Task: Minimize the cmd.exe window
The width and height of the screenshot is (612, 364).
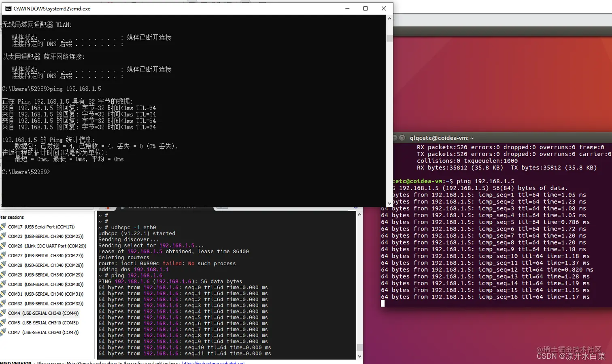Action: 347,8
